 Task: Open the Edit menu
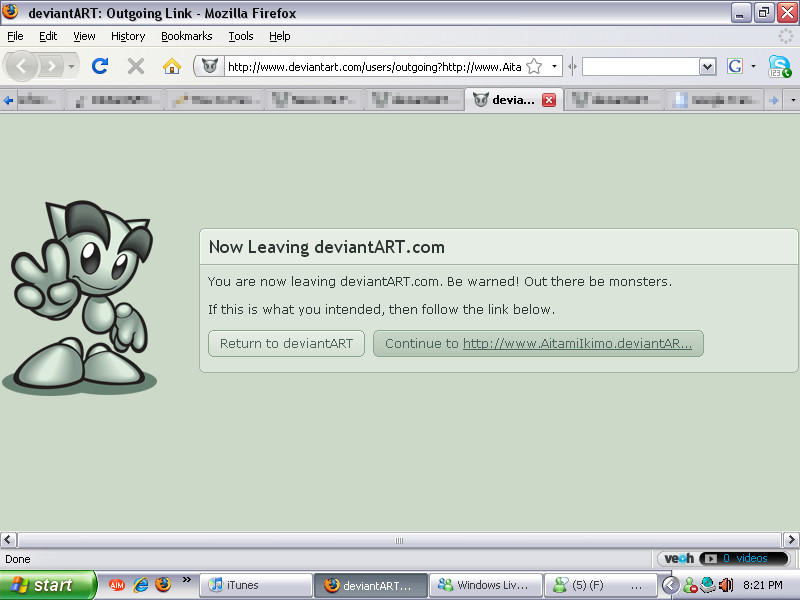click(x=48, y=36)
